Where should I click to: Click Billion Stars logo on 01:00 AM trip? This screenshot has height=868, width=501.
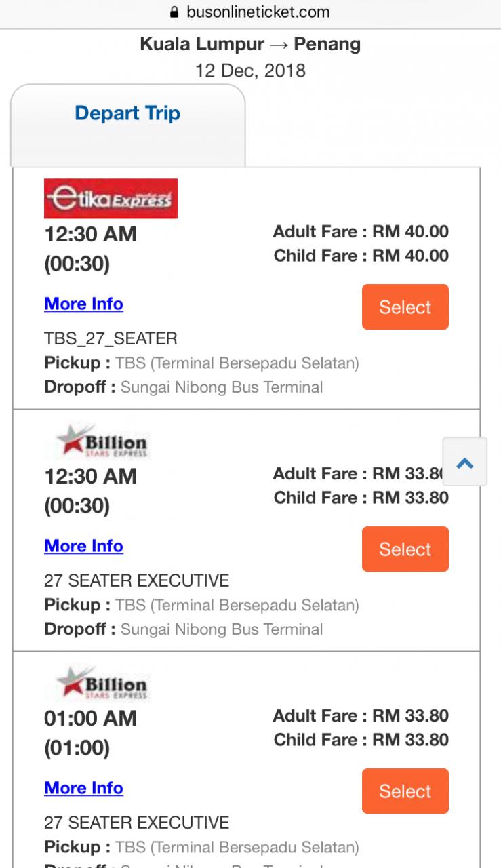point(101,683)
